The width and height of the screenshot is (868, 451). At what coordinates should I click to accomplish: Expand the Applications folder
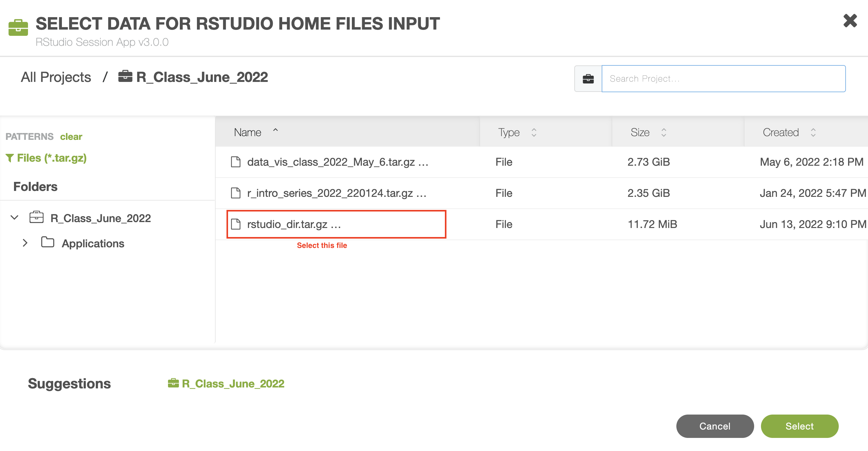pyautogui.click(x=25, y=243)
